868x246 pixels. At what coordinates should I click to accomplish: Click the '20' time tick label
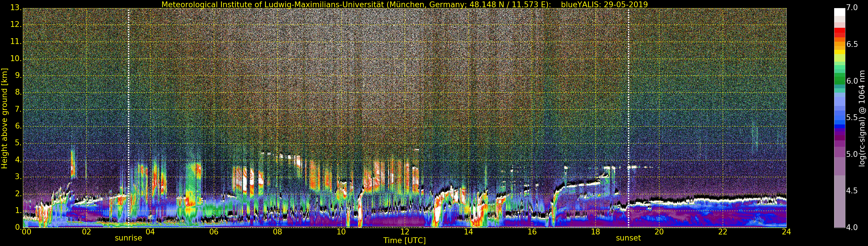(x=659, y=232)
